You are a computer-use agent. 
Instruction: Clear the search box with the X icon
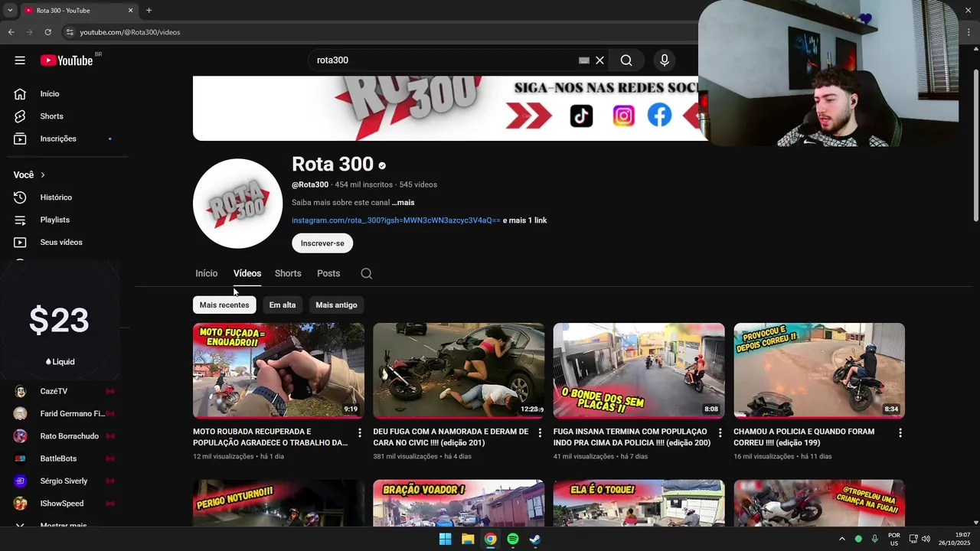click(x=600, y=60)
